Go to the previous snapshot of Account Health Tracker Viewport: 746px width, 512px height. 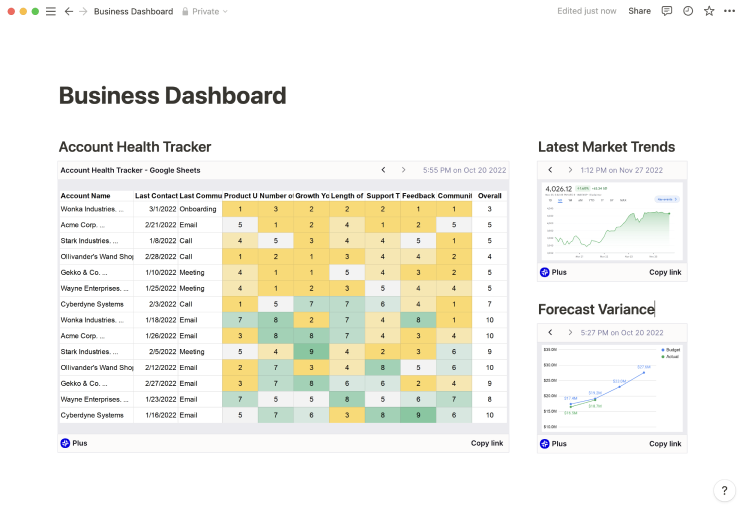tap(383, 170)
